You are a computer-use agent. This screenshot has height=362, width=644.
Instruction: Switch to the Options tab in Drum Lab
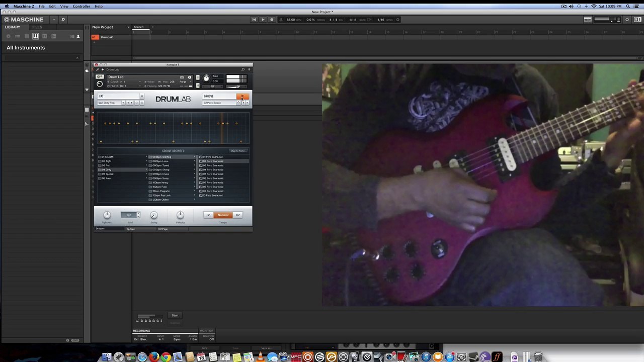click(x=141, y=229)
